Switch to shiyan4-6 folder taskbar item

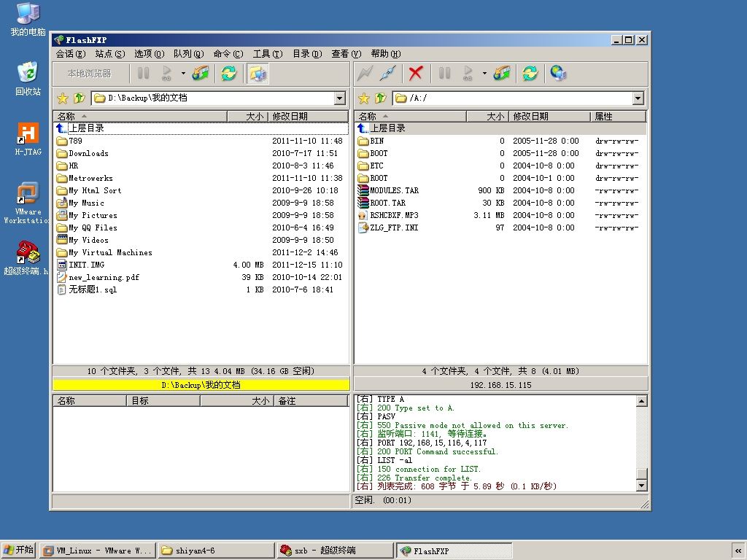point(216,551)
